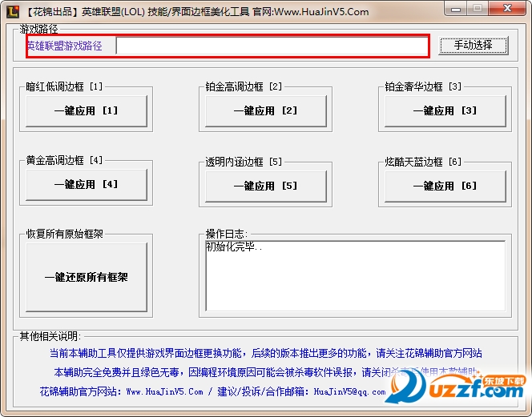
Task: Click 一键还原所有框架 restore button
Action: tap(87, 277)
